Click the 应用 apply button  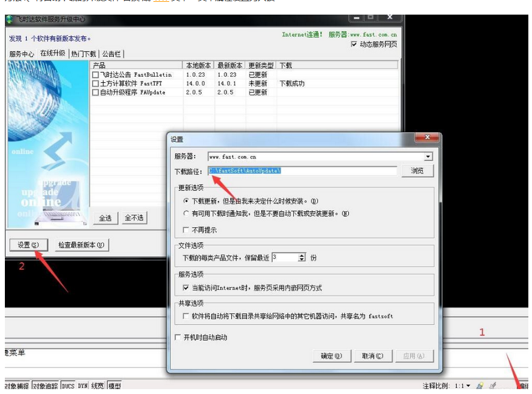coord(413,356)
